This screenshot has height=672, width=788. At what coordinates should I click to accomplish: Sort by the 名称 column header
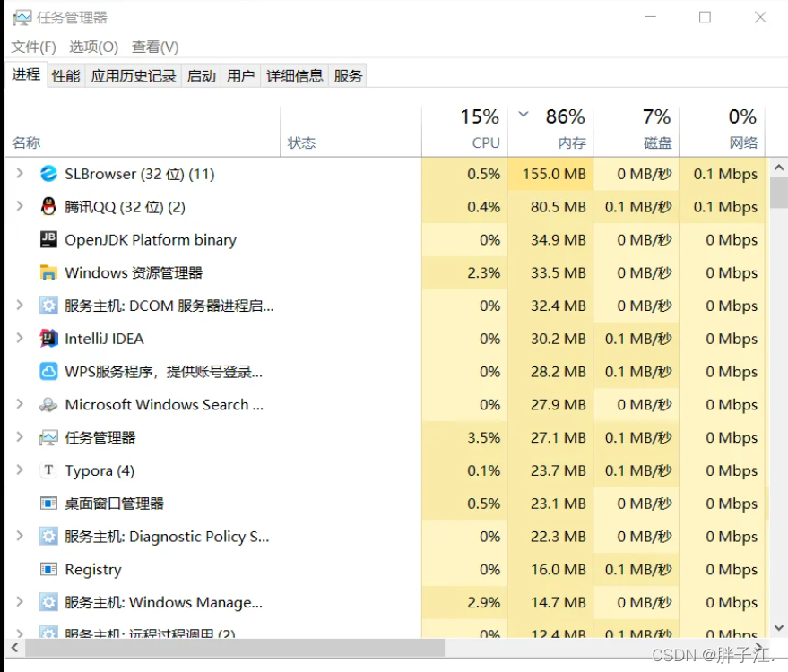[x=143, y=132]
